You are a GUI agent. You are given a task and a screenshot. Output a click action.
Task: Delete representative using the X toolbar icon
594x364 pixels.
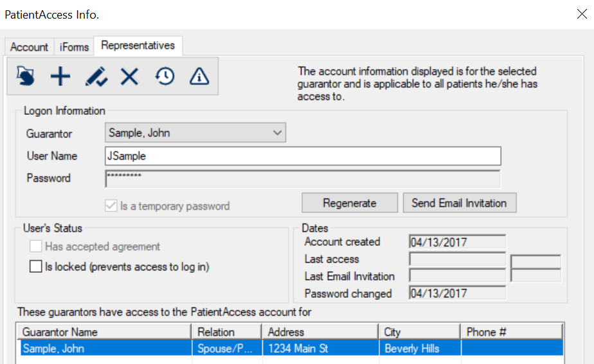[130, 76]
